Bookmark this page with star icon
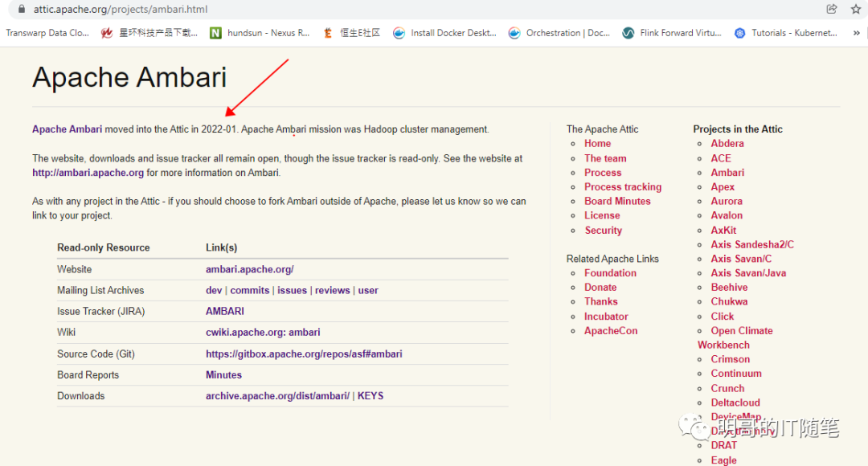Image resolution: width=868 pixels, height=466 pixels. (856, 9)
